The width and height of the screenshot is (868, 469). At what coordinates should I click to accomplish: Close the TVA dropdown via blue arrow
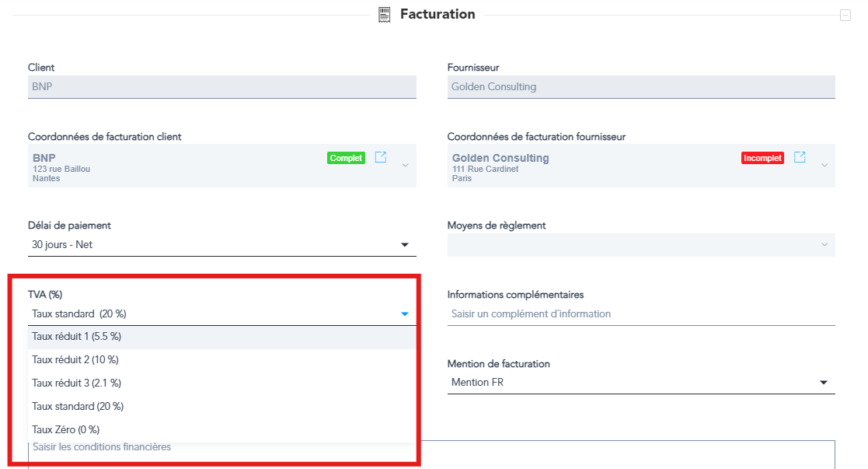[x=404, y=314]
